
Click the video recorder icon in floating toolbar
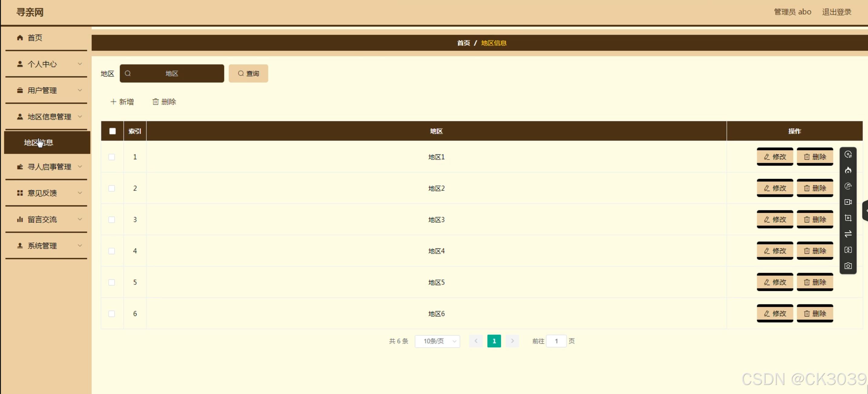(848, 202)
